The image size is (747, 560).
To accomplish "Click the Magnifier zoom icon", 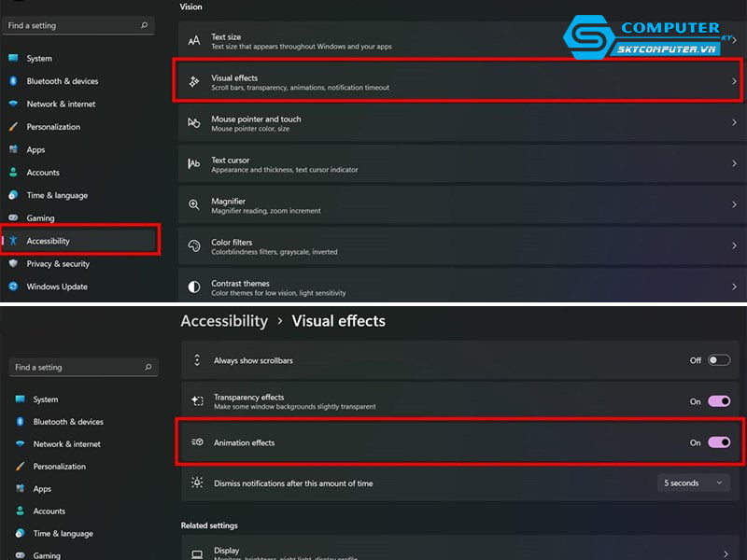I will [194, 204].
